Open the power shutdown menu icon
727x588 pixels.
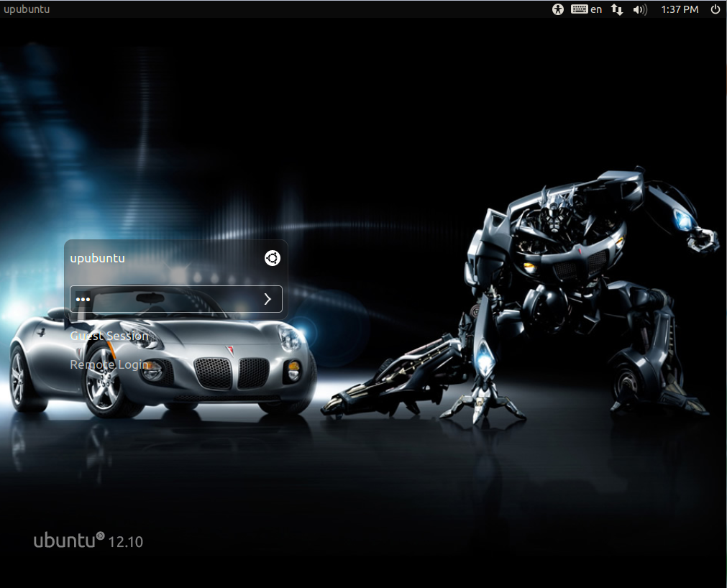(x=715, y=9)
